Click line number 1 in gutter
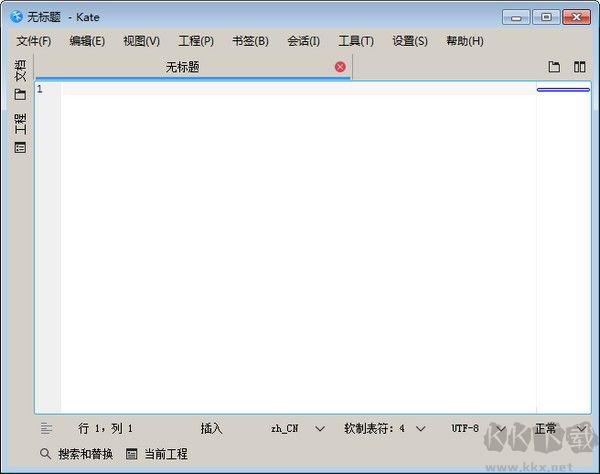Viewport: 600px width, 474px height. (x=40, y=89)
